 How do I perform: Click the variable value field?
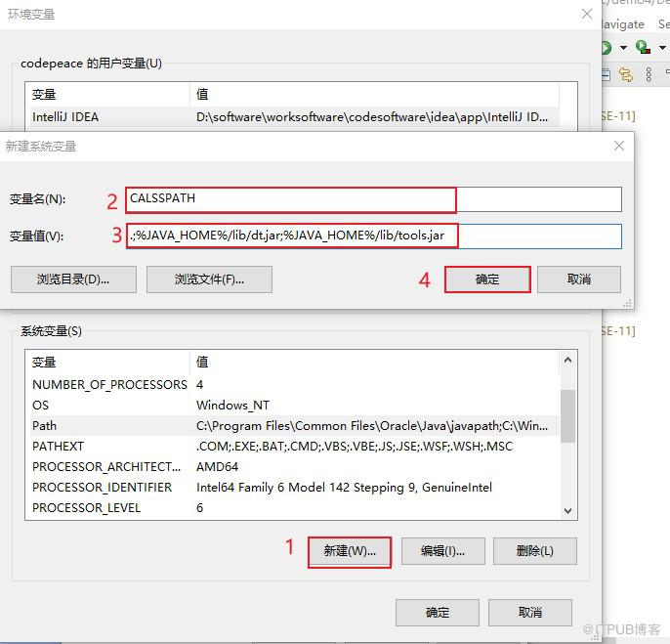pyautogui.click(x=374, y=236)
